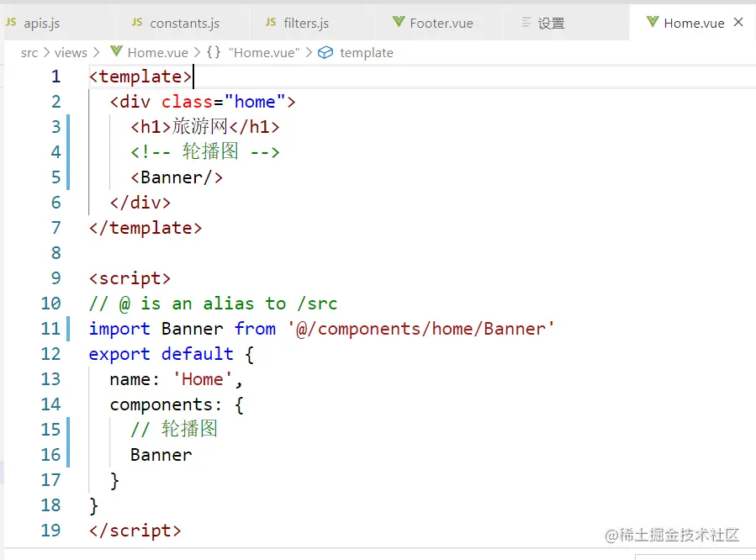Click the opening <script> tag
The image size is (756, 560).
130,278
